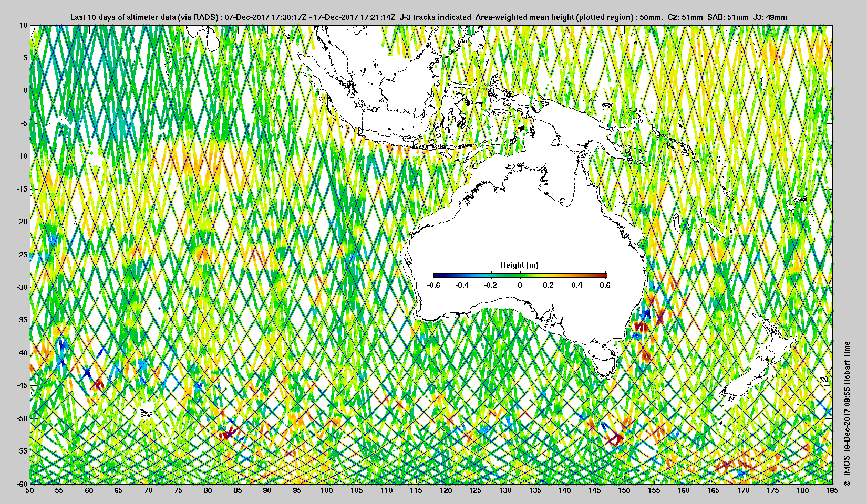Click the Height (m) colorbar
Screen dimensions: 867x504
click(x=520, y=275)
